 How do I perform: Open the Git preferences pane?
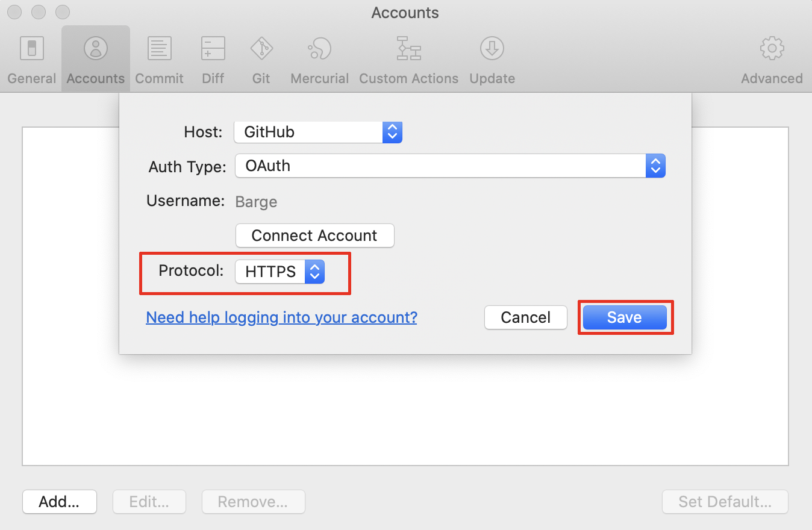[x=261, y=59]
